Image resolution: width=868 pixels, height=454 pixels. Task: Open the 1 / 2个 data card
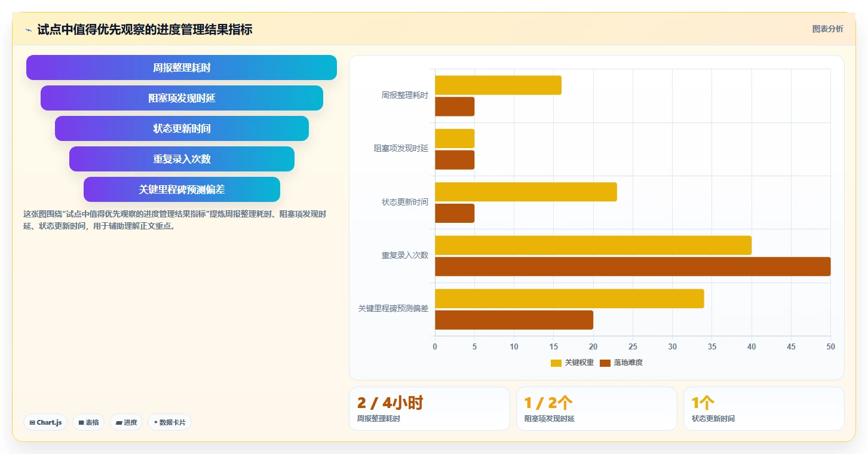point(597,409)
